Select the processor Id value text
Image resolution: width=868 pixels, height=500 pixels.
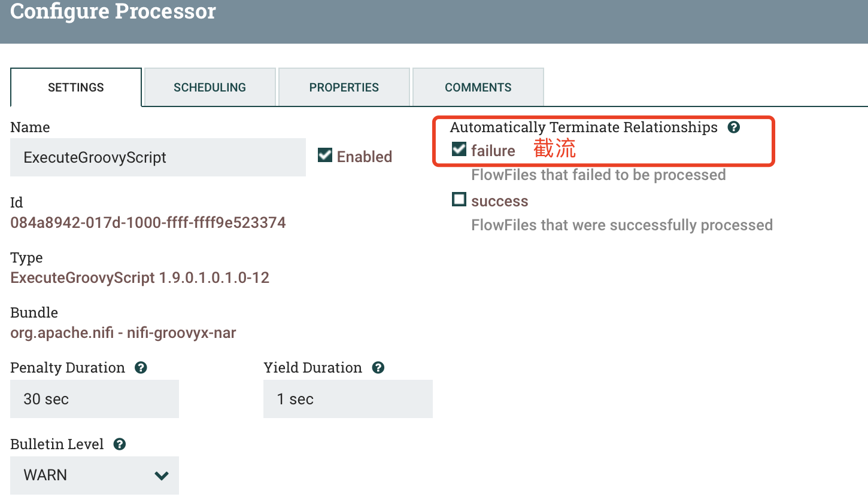148,223
